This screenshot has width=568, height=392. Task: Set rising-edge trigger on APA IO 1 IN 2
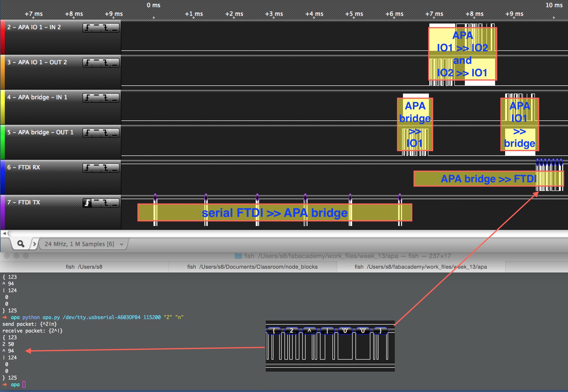click(x=87, y=28)
